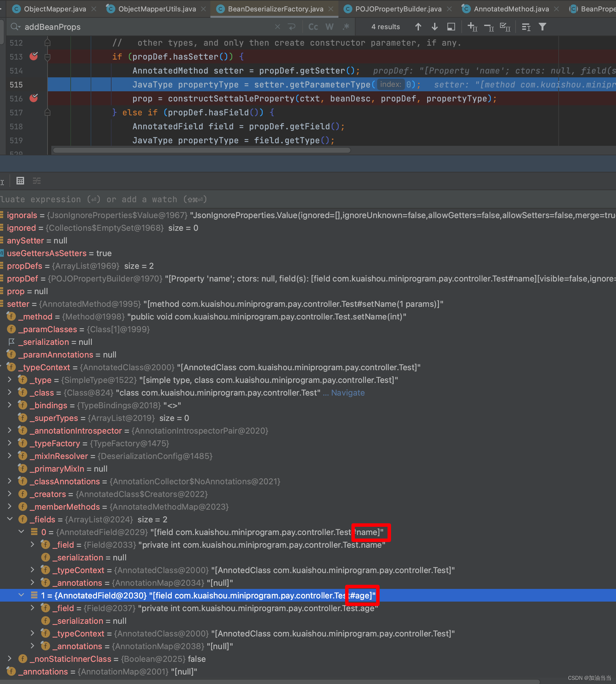Image resolution: width=616 pixels, height=684 pixels.
Task: Click the Navigate link beside _class
Action: tap(348, 393)
